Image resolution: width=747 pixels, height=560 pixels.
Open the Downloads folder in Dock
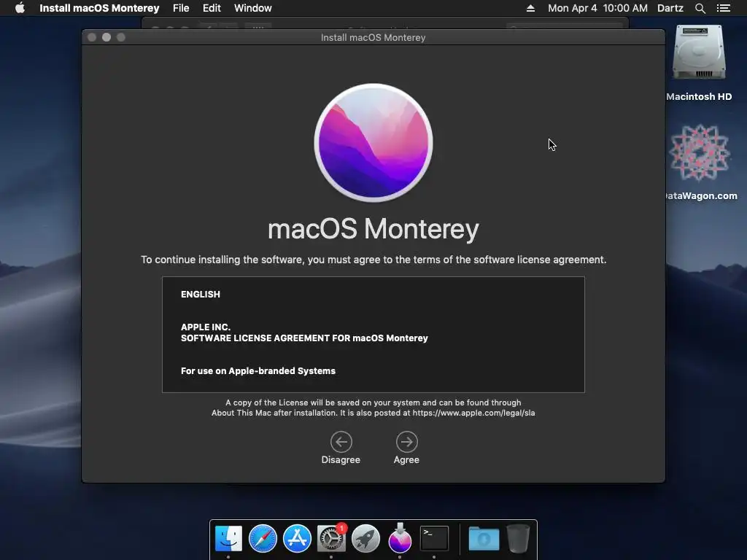point(484,539)
